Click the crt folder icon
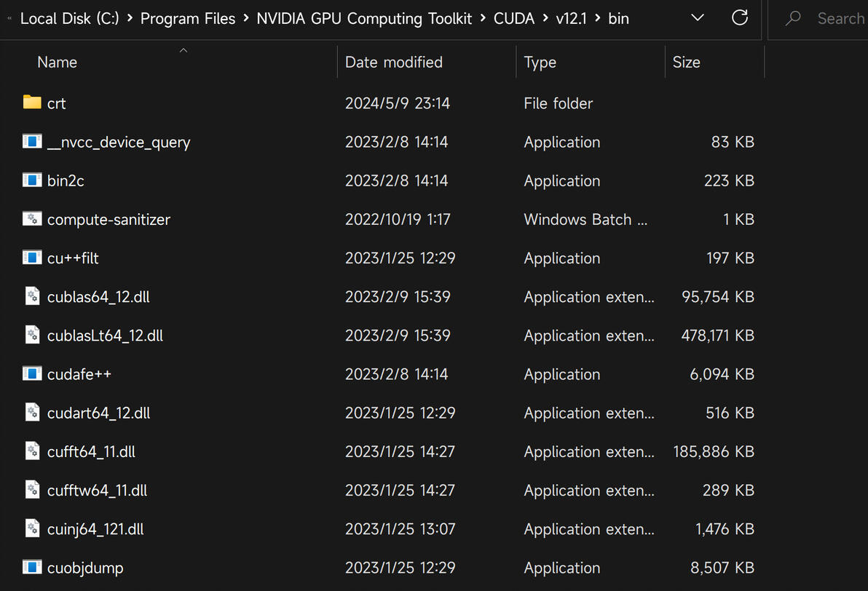 coord(32,103)
